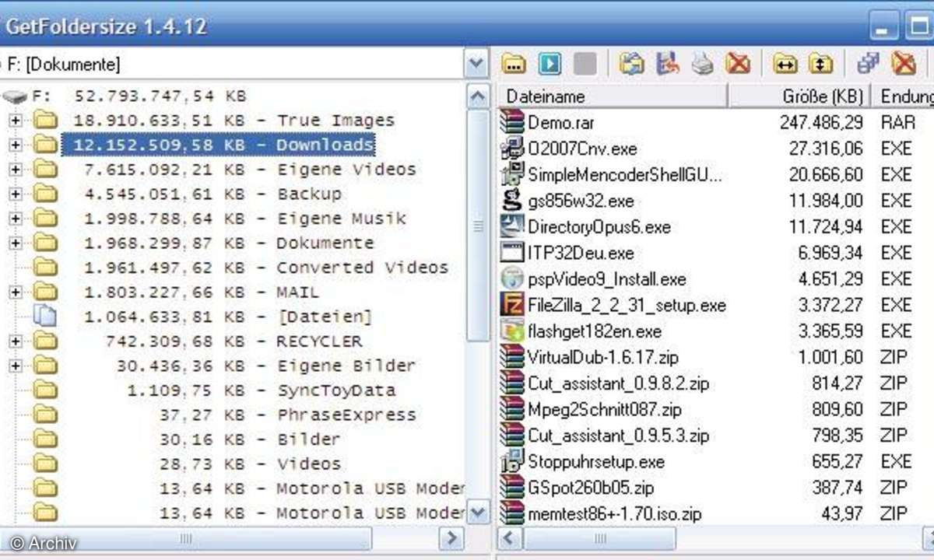Click the folder tree scroll down arrow
The image size is (934, 560).
click(478, 513)
